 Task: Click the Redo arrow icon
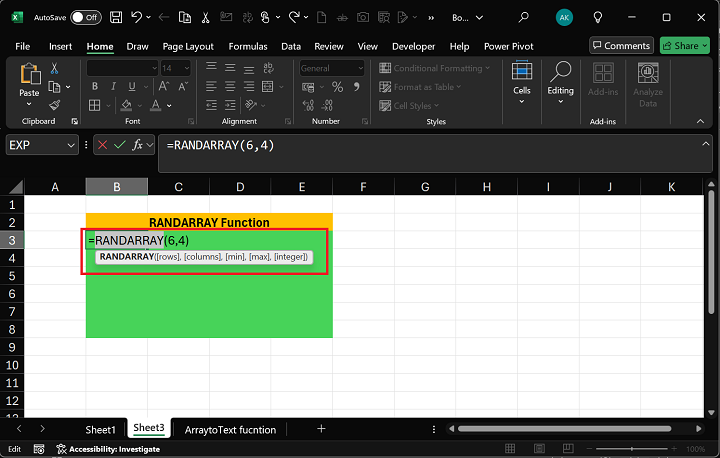coord(294,17)
